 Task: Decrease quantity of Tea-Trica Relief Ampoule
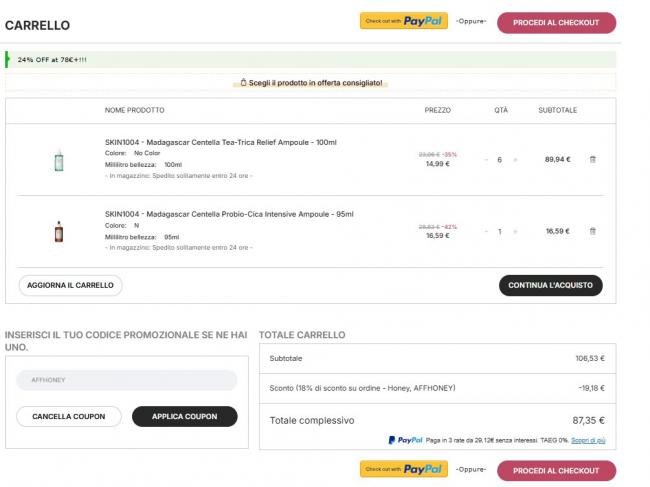pyautogui.click(x=486, y=160)
